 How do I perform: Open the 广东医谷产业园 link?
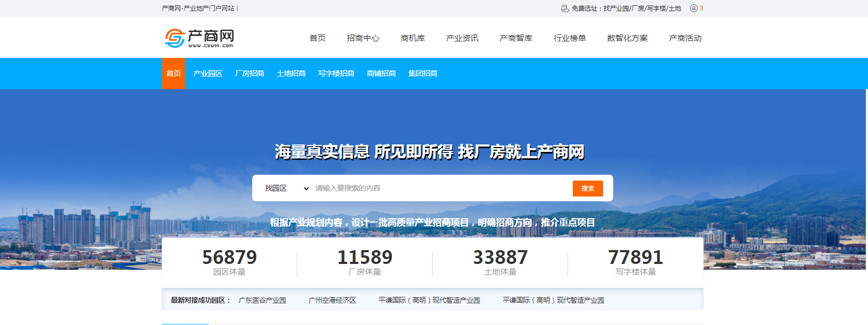(x=262, y=301)
